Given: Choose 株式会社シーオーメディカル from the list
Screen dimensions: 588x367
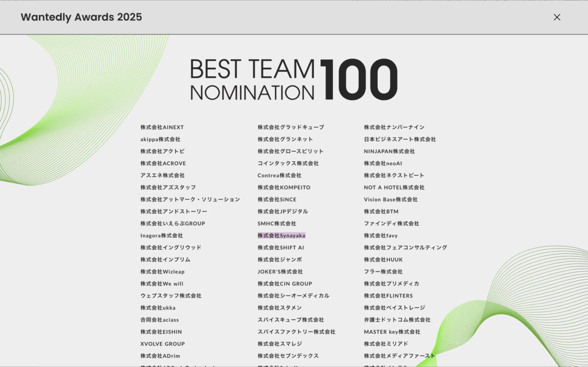Looking at the screenshot, I should [293, 295].
